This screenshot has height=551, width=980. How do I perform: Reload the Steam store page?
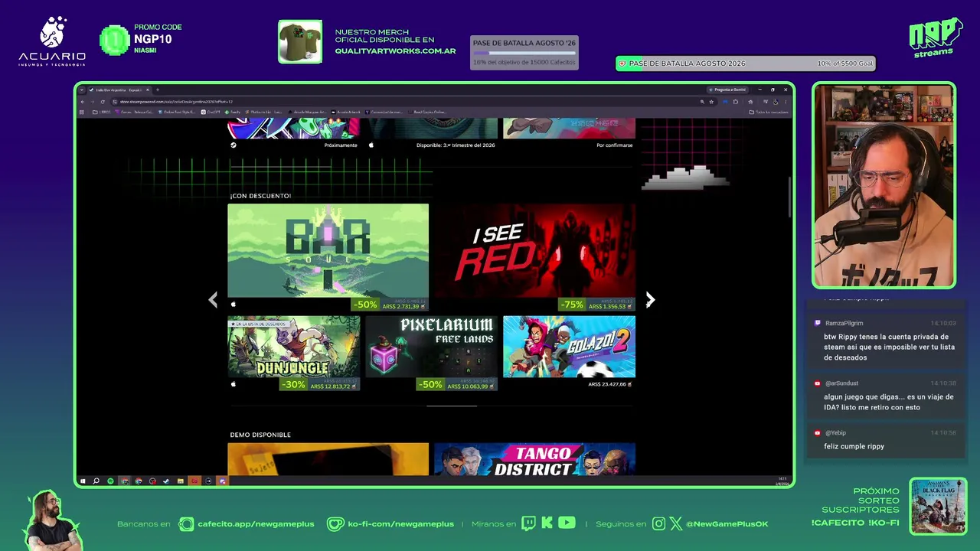(103, 102)
